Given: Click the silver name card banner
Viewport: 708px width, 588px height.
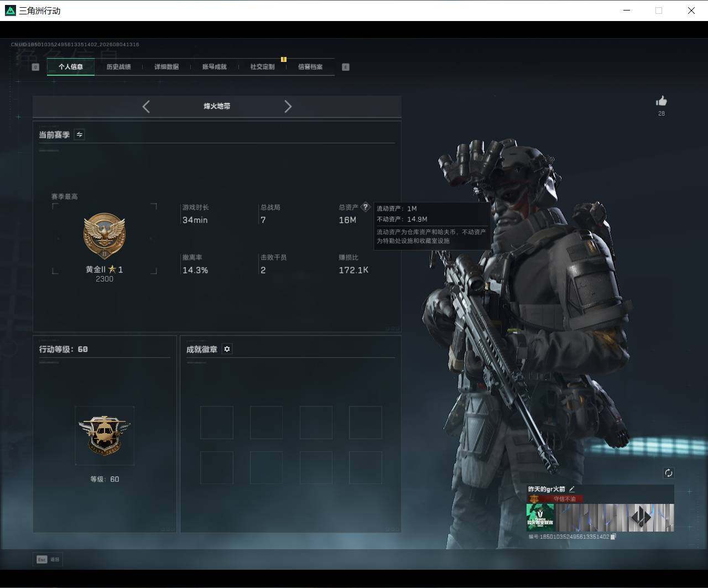Looking at the screenshot, I should click(615, 517).
